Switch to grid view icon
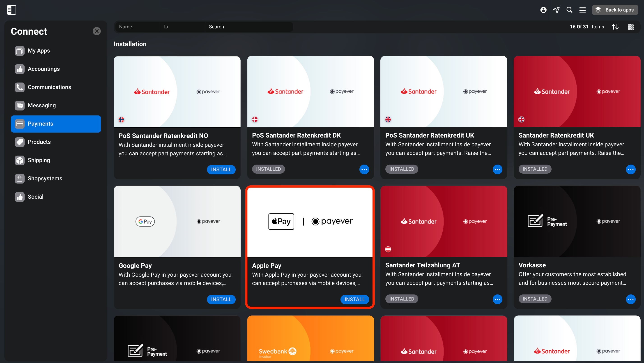The width and height of the screenshot is (644, 363). tap(631, 27)
